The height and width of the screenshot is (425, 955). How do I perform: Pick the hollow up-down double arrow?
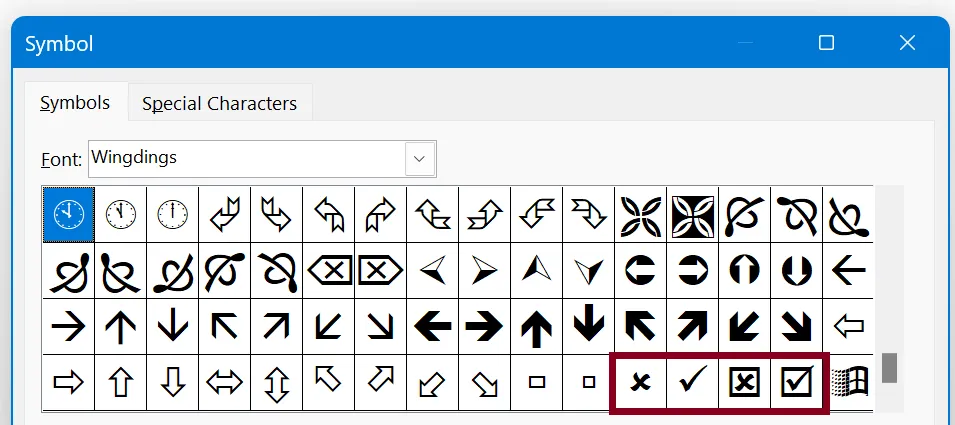pos(276,381)
